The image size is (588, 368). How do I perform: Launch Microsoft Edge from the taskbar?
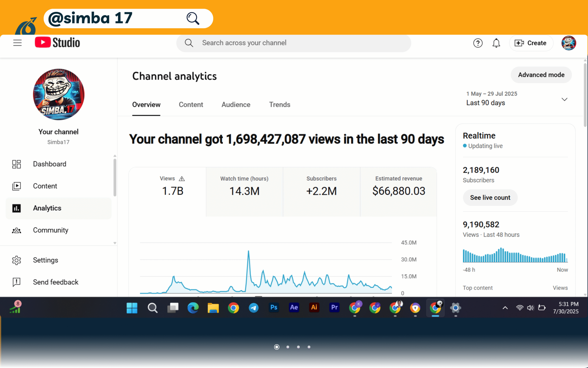tap(193, 308)
